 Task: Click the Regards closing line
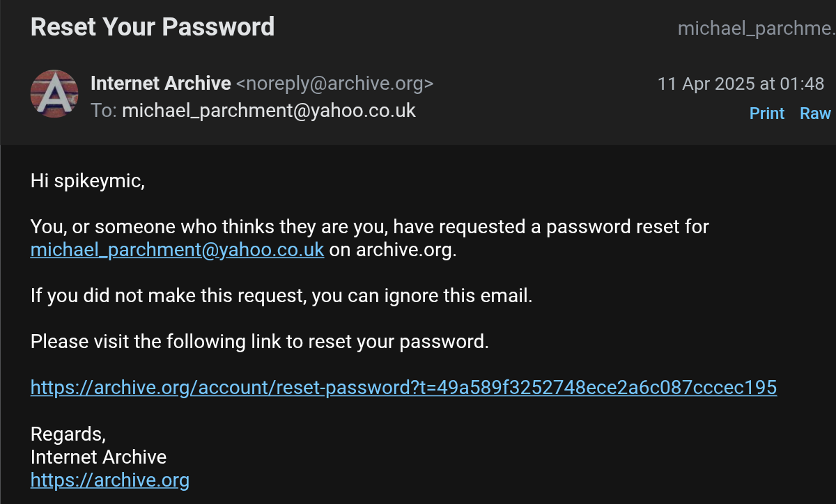point(68,434)
